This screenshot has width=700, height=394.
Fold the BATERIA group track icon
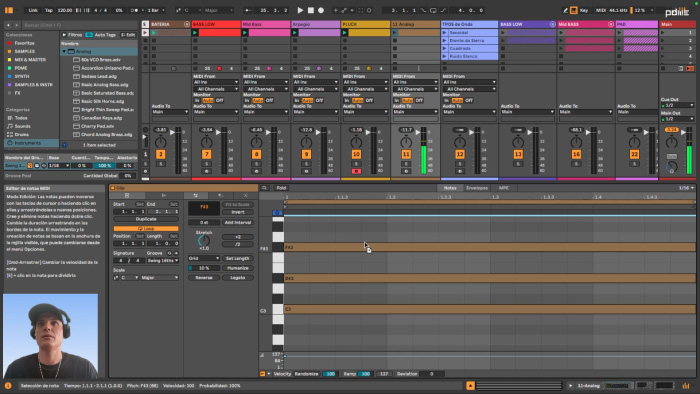[x=187, y=24]
